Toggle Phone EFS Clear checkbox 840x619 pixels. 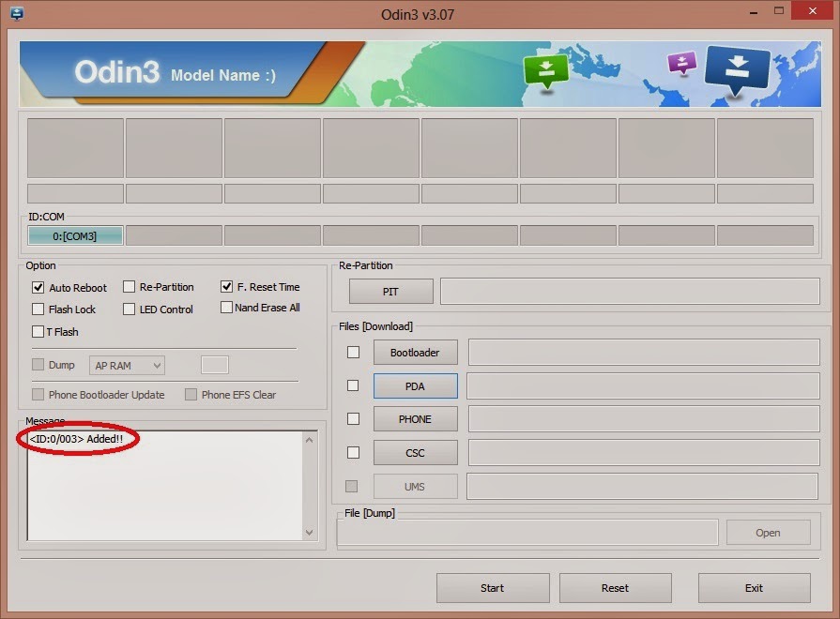(191, 395)
